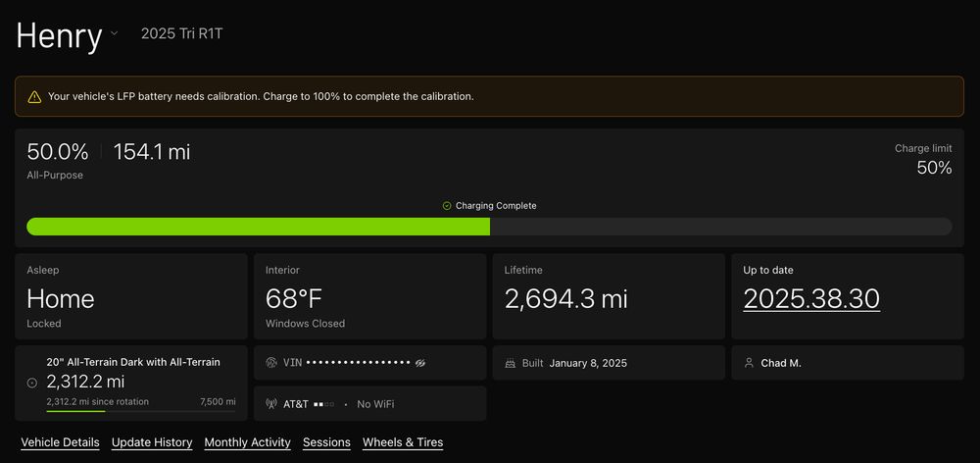Click the cellular antenna icon beside AT&T
Image resolution: width=980 pixels, height=463 pixels.
coord(271,403)
